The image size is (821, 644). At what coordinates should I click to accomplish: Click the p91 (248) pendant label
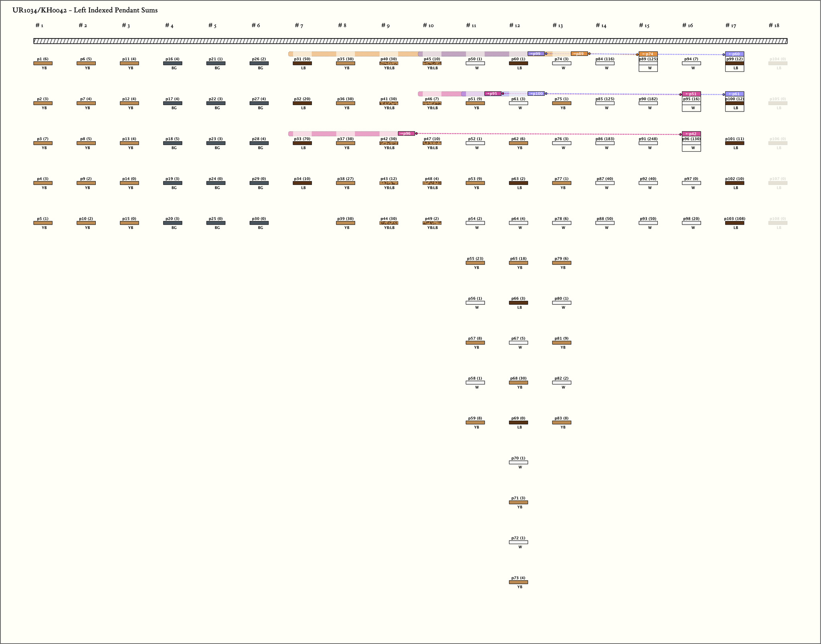(648, 139)
